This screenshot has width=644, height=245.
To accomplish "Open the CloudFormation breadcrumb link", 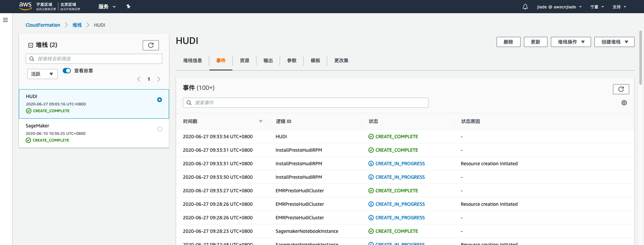I will click(43, 25).
